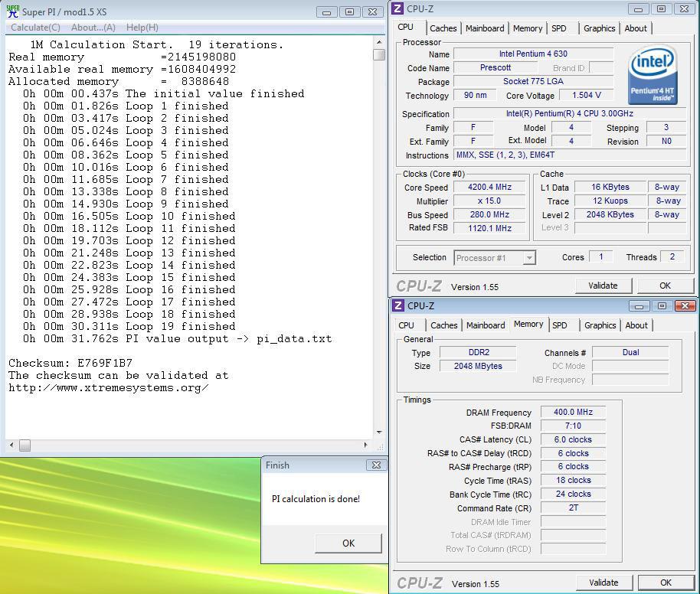Click the CAS# Latency value 6.0 clocks
The height and width of the screenshot is (594, 700).
pos(573,439)
